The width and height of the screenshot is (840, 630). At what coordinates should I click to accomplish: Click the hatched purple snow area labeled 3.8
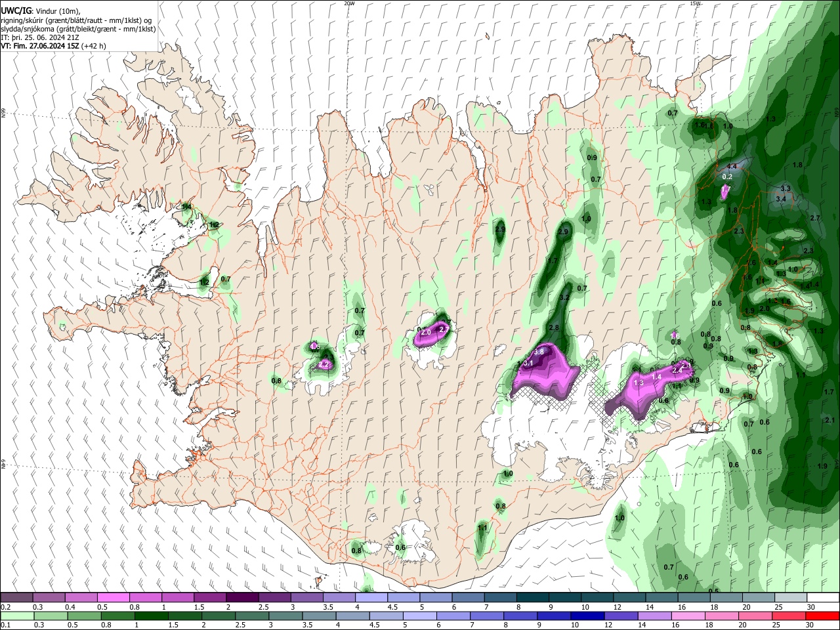point(545,374)
